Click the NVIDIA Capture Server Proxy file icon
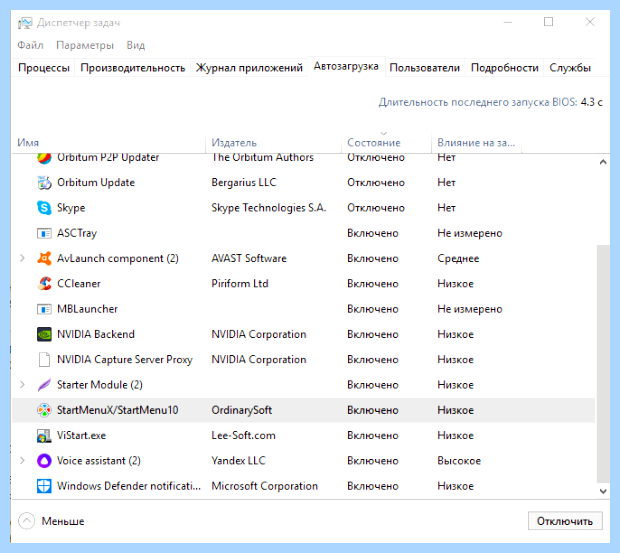620x553 pixels. pyautogui.click(x=44, y=360)
